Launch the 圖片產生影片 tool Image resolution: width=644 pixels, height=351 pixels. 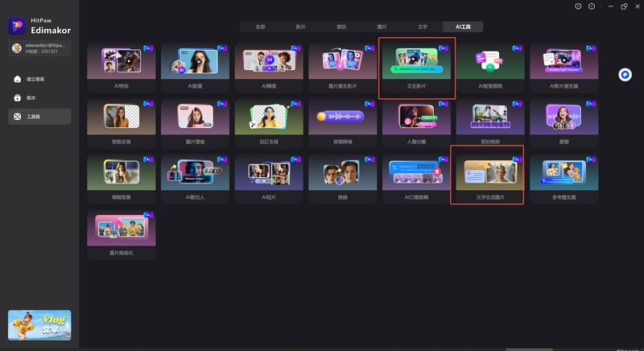click(x=343, y=68)
